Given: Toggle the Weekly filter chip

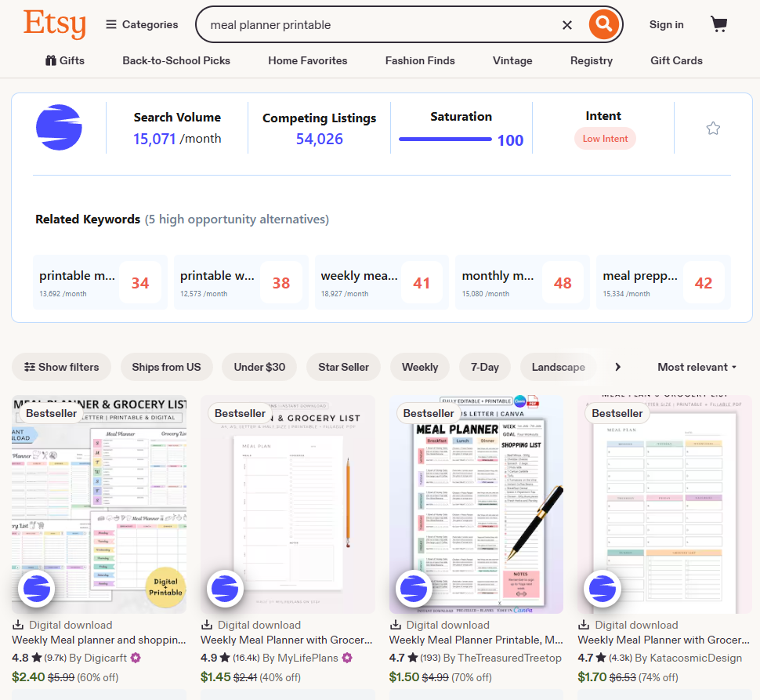Looking at the screenshot, I should click(x=420, y=367).
